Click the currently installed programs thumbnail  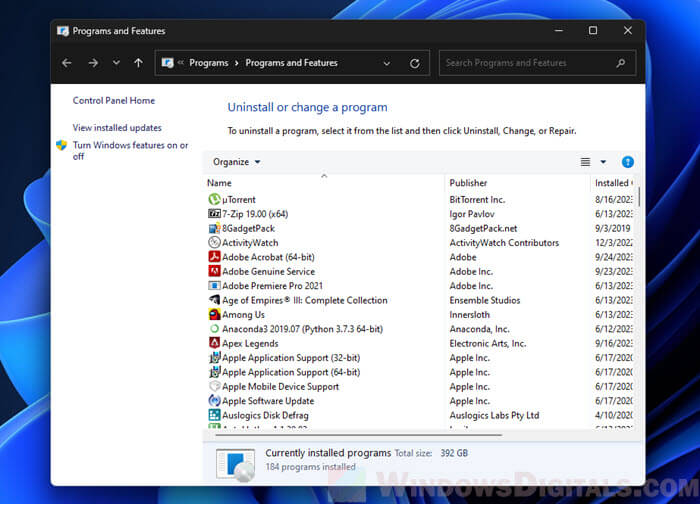point(235,465)
